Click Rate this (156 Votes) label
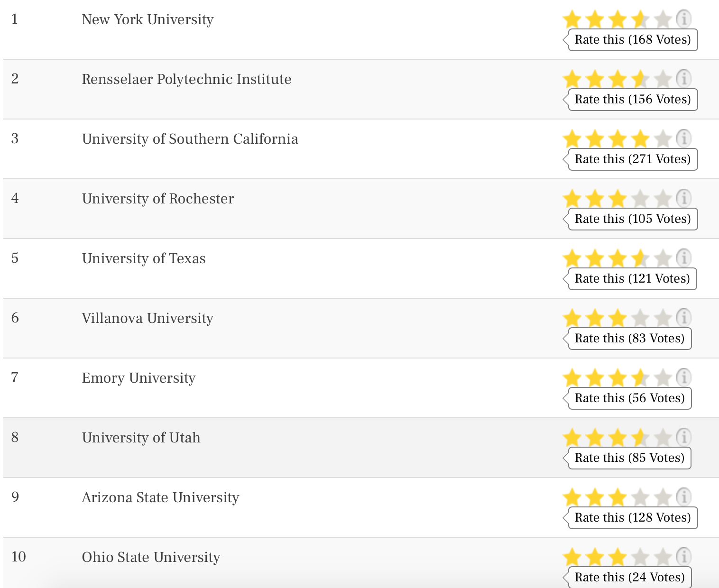Image resolution: width=719 pixels, height=588 pixels. 633,99
